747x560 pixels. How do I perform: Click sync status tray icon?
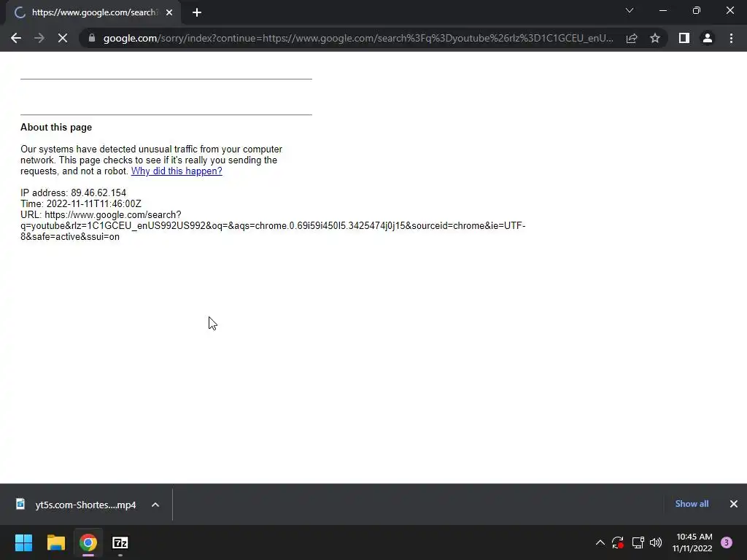coord(618,542)
